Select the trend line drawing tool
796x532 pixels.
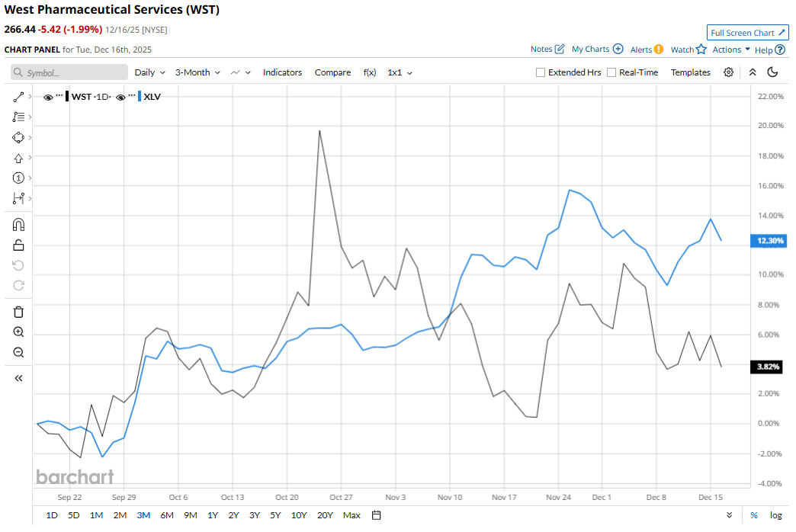[x=18, y=97]
